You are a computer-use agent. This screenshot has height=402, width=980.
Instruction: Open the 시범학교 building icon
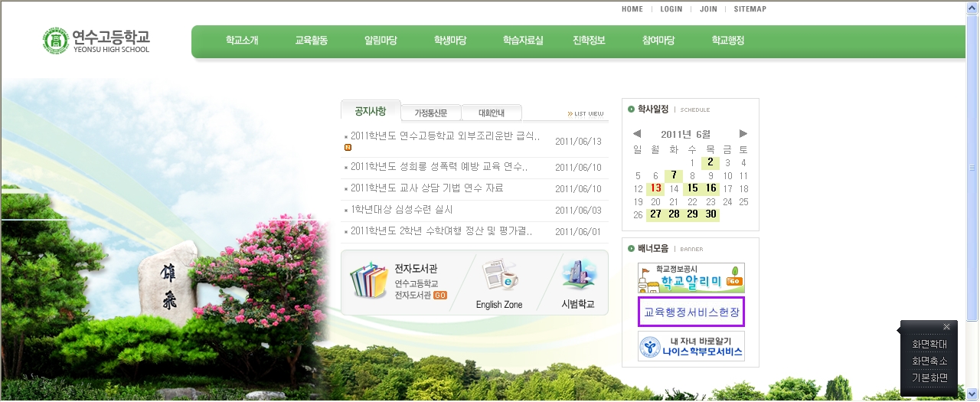pyautogui.click(x=579, y=275)
